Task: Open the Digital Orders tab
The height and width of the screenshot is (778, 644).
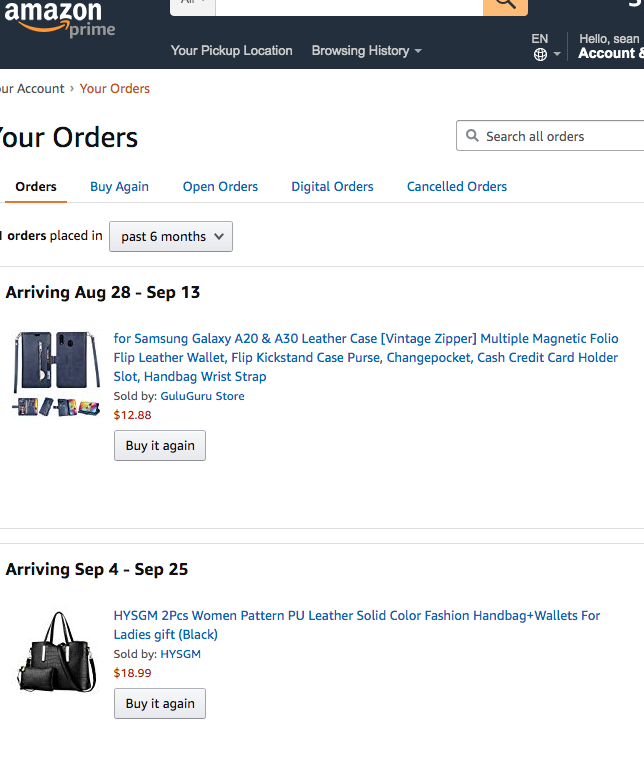Action: (x=332, y=187)
